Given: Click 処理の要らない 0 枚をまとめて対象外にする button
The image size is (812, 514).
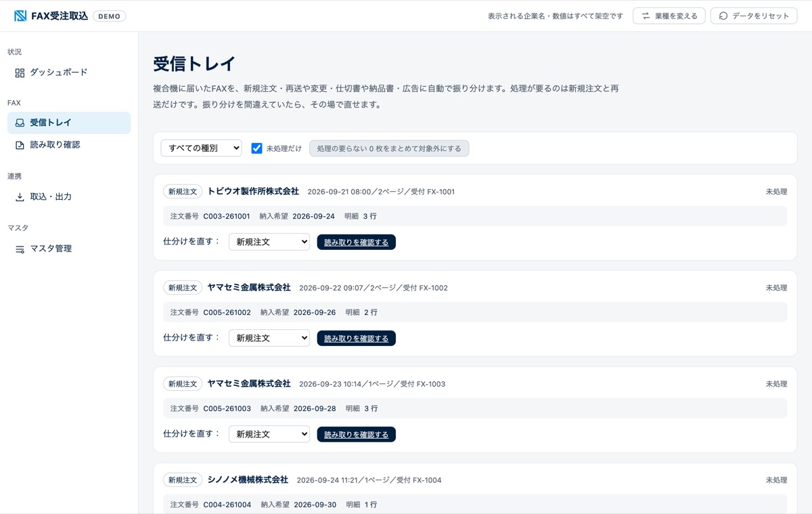Looking at the screenshot, I should [x=389, y=148].
